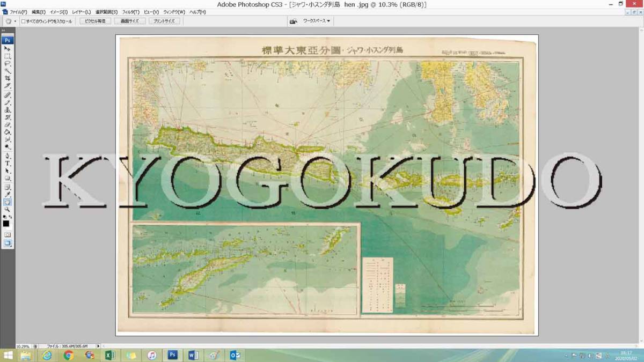644x362 pixels.
Task: Click the map image on the canvas
Action: tap(327, 185)
